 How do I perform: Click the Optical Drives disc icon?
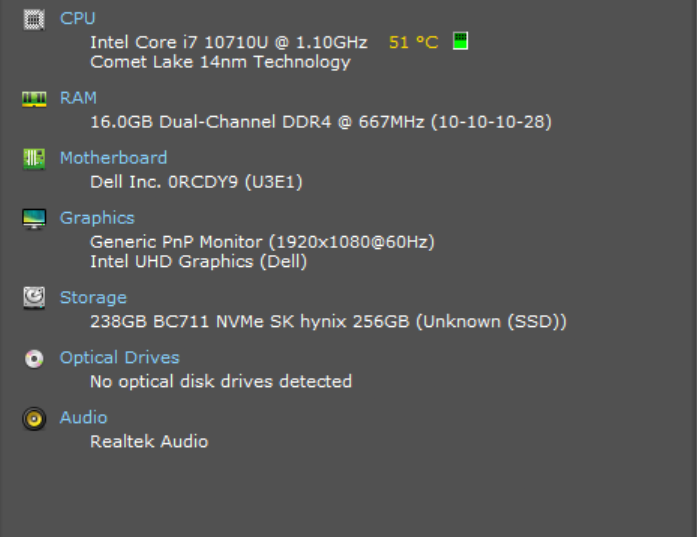pos(34,358)
